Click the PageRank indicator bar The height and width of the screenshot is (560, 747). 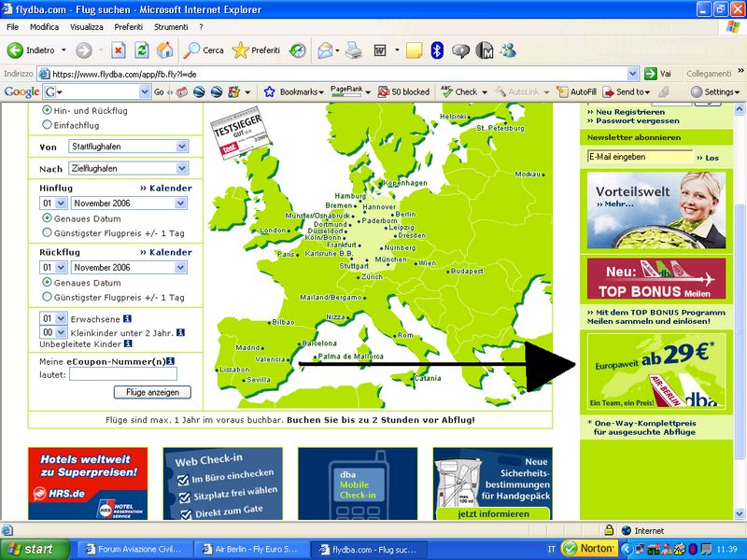(346, 91)
